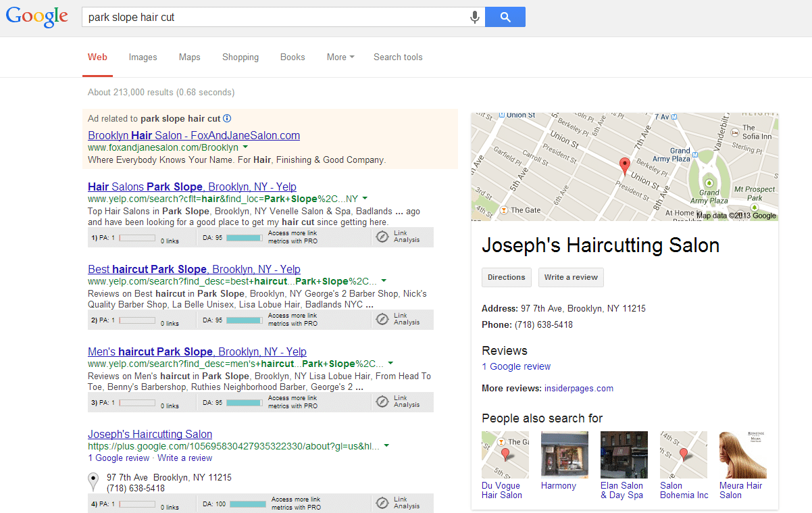Click Write a review link under Joseph's result

185,458
